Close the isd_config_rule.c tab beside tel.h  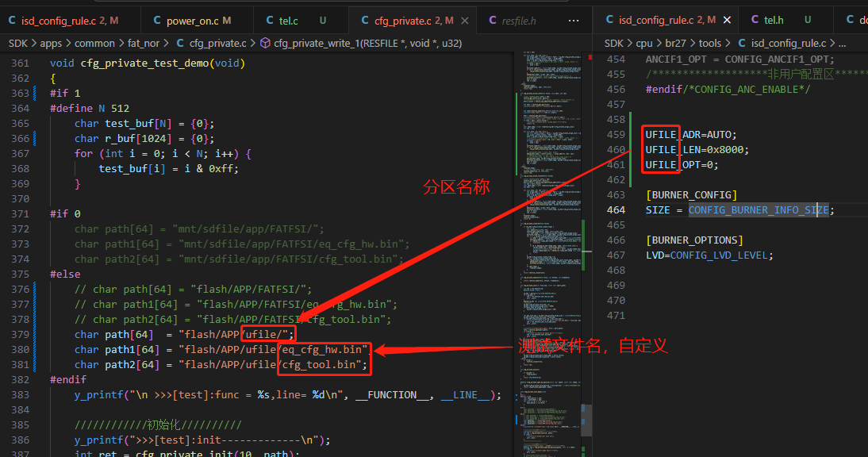(x=727, y=20)
